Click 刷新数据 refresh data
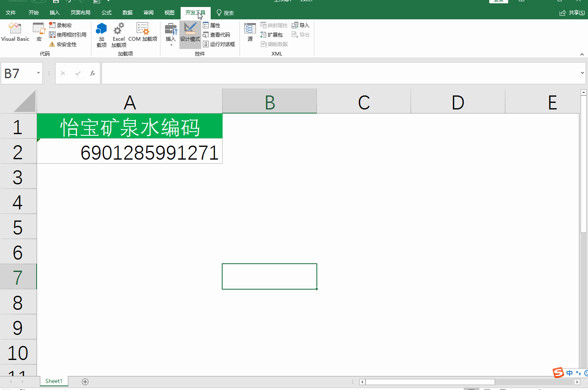 [x=274, y=44]
